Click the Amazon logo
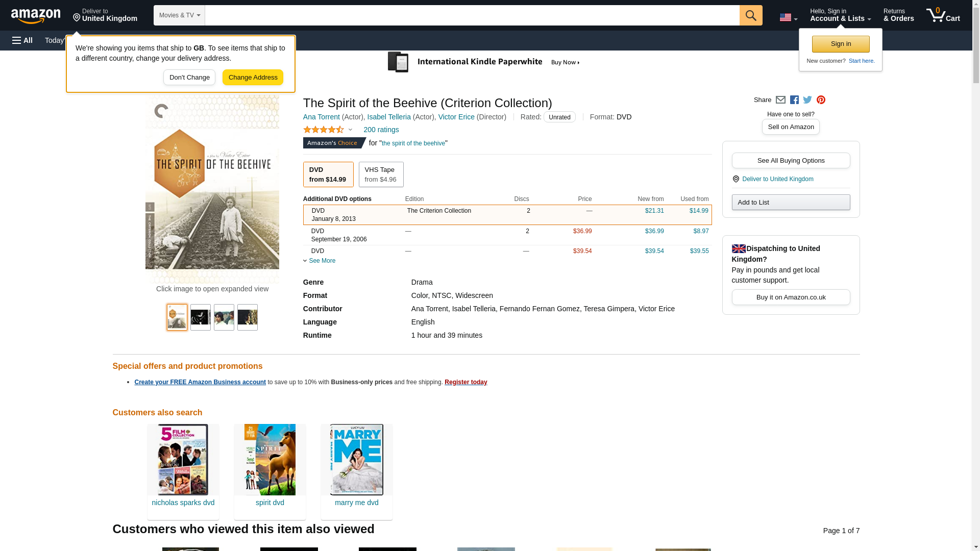This screenshot has width=980, height=551. tap(36, 16)
